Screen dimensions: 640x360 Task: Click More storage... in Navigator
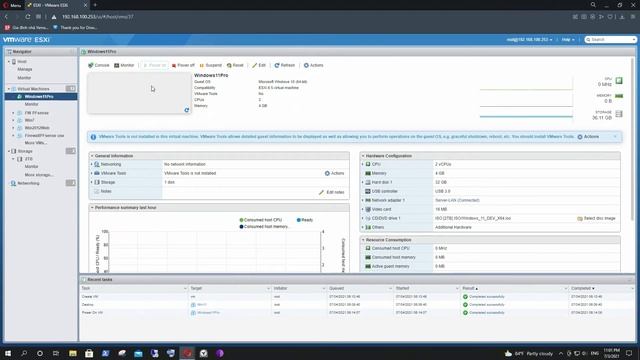pos(39,175)
